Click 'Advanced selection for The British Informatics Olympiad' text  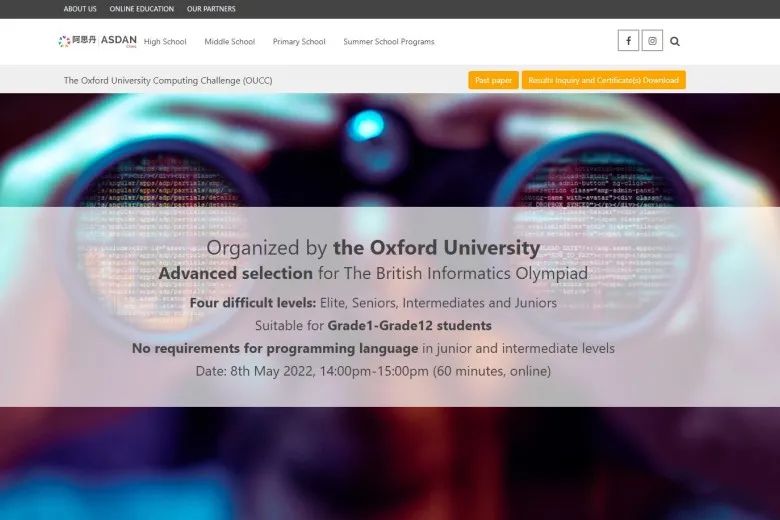[373, 273]
